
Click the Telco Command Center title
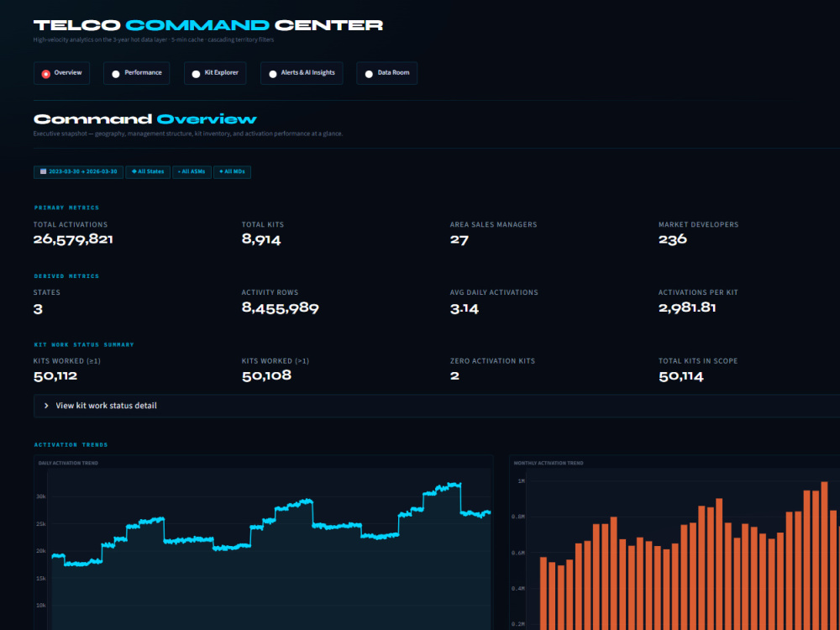pos(208,25)
